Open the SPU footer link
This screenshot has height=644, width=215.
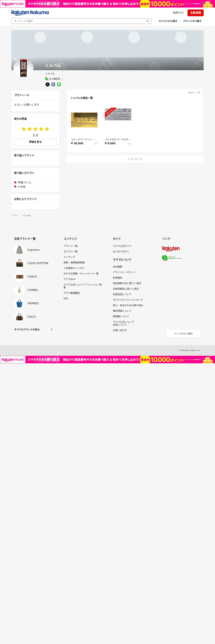pos(66,298)
